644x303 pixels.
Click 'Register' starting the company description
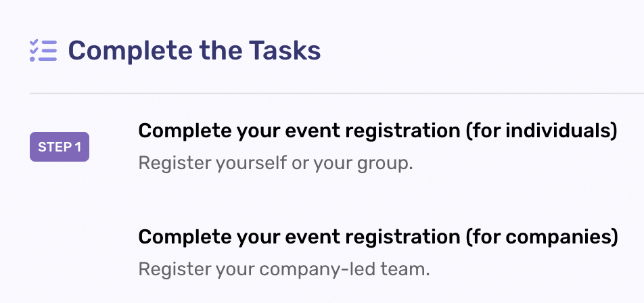(x=175, y=269)
